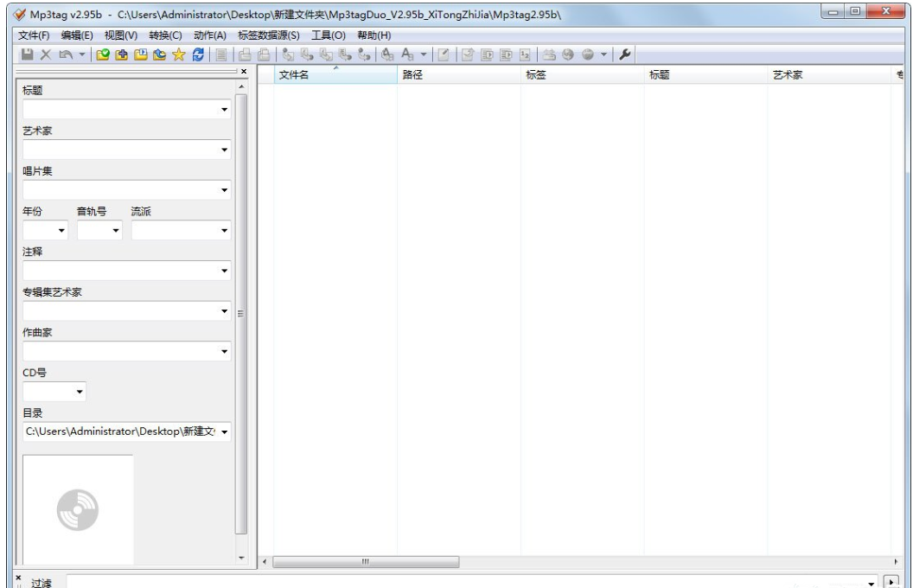Expand the 注释 field dropdown

224,271
